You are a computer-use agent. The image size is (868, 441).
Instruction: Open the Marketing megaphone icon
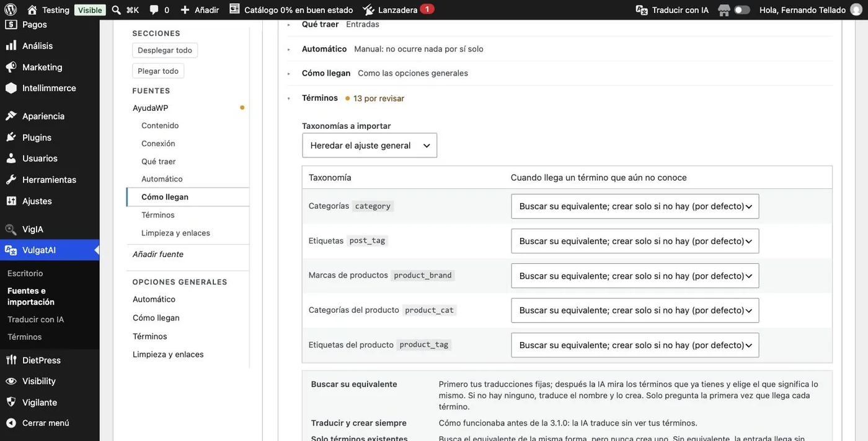[x=11, y=67]
